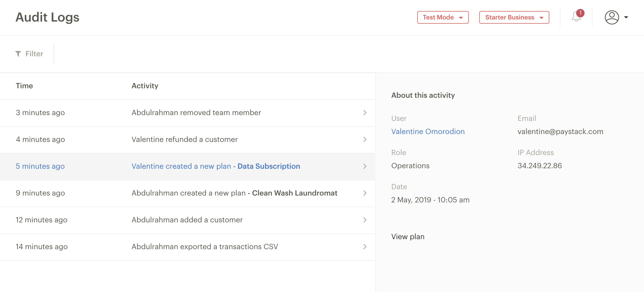Open the Starter Business dropdown
Screen dimensions: 644x292
point(514,17)
